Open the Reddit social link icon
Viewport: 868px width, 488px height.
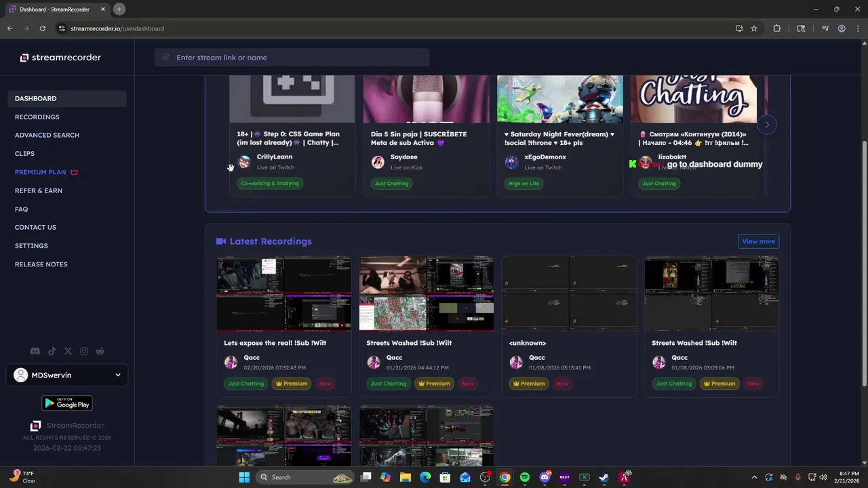coord(100,351)
